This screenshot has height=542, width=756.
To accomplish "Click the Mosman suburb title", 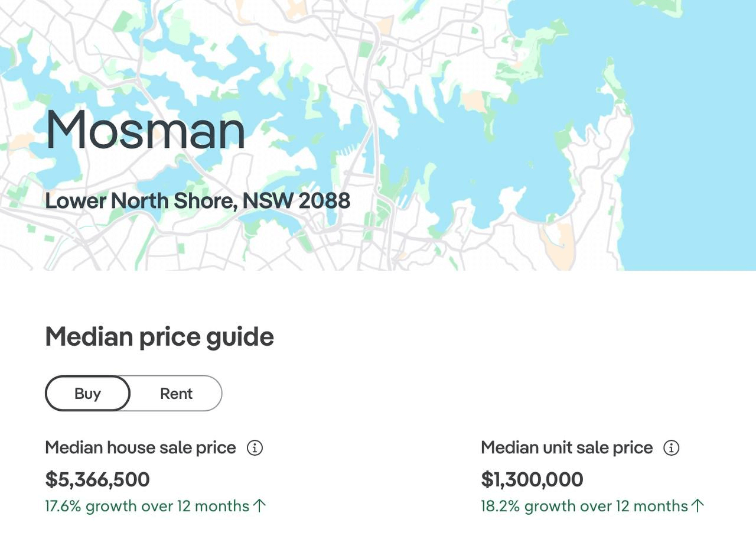I will coord(145,129).
